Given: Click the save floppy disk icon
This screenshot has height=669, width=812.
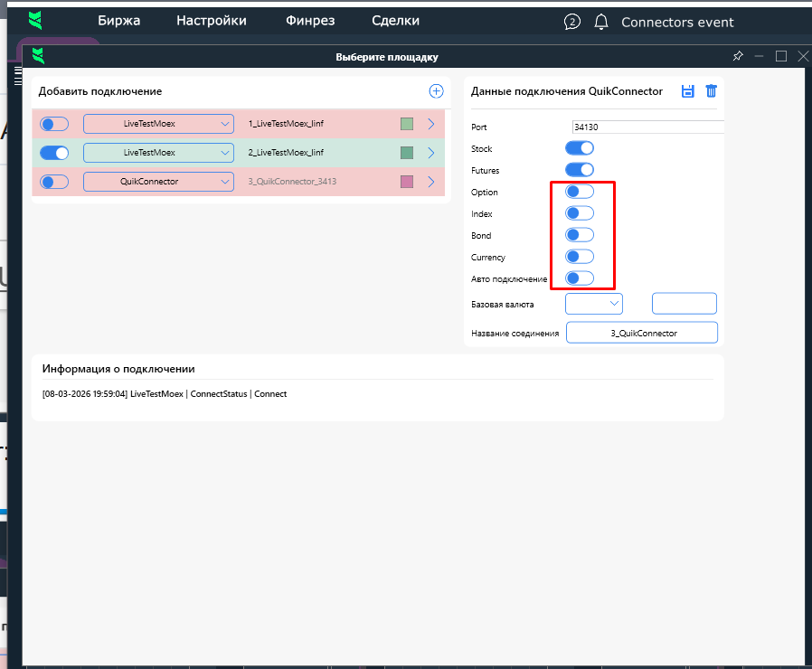Looking at the screenshot, I should point(687,91).
